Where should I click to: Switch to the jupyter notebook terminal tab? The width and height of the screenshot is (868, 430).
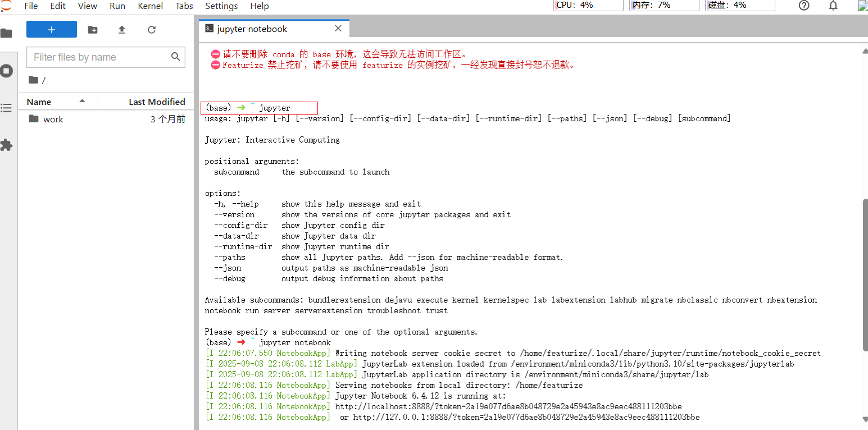tap(274, 29)
